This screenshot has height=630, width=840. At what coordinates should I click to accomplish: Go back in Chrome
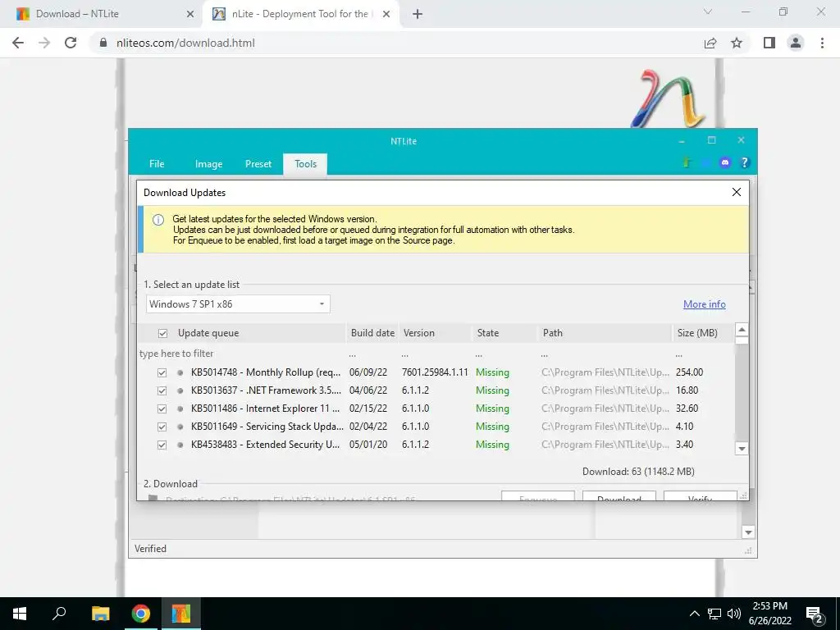point(18,43)
